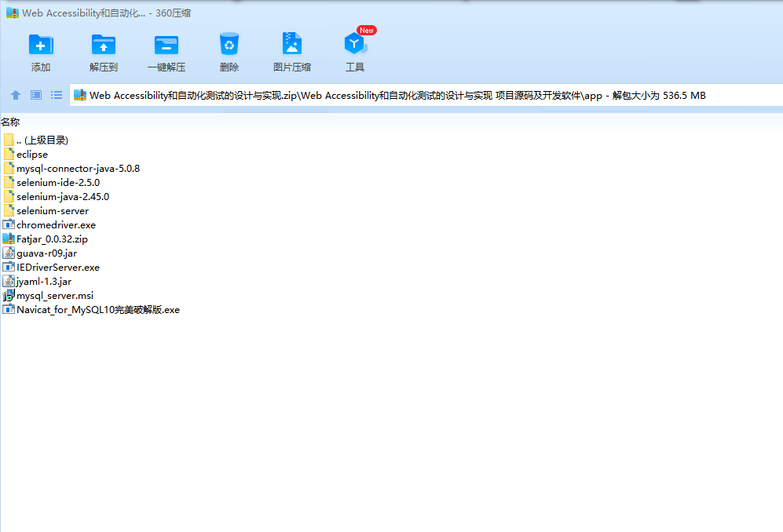Click the archive path address field
The width and height of the screenshot is (783, 532).
click(x=426, y=95)
